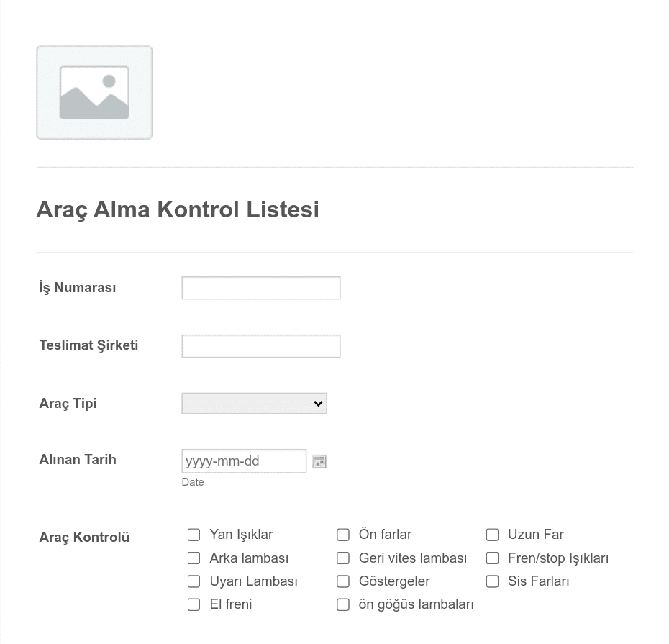The height and width of the screenshot is (644, 669).
Task: Click the Araç Tipi label
Action: 68,403
